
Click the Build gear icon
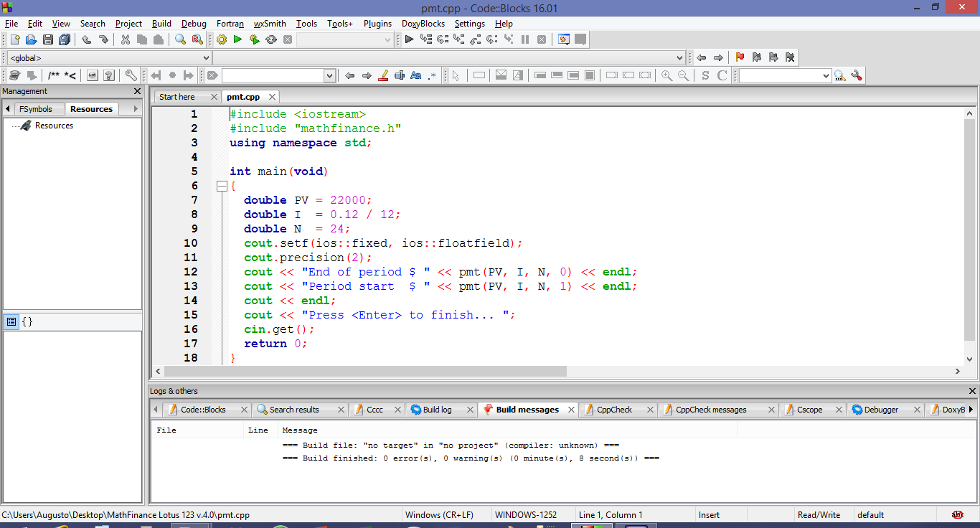222,39
